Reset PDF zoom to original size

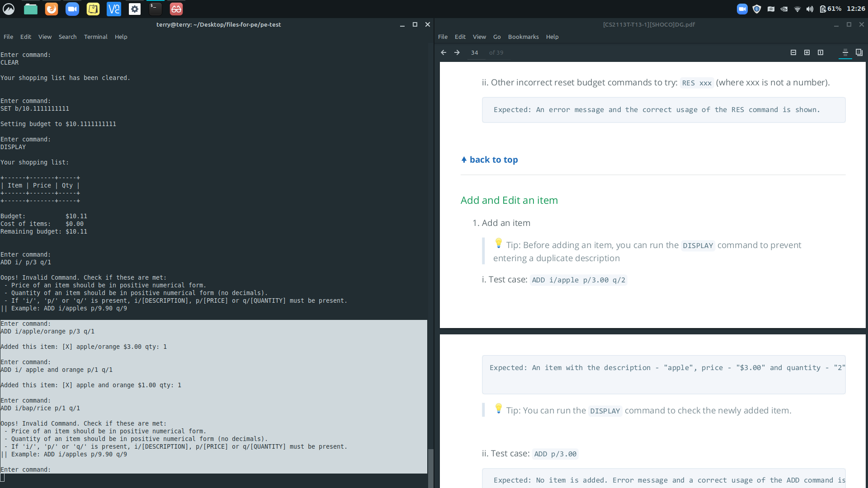click(x=821, y=52)
